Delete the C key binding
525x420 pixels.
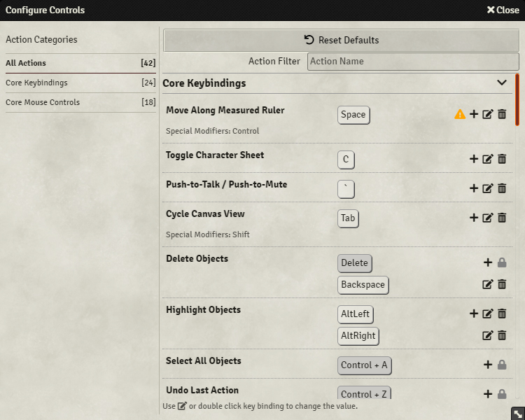click(502, 159)
